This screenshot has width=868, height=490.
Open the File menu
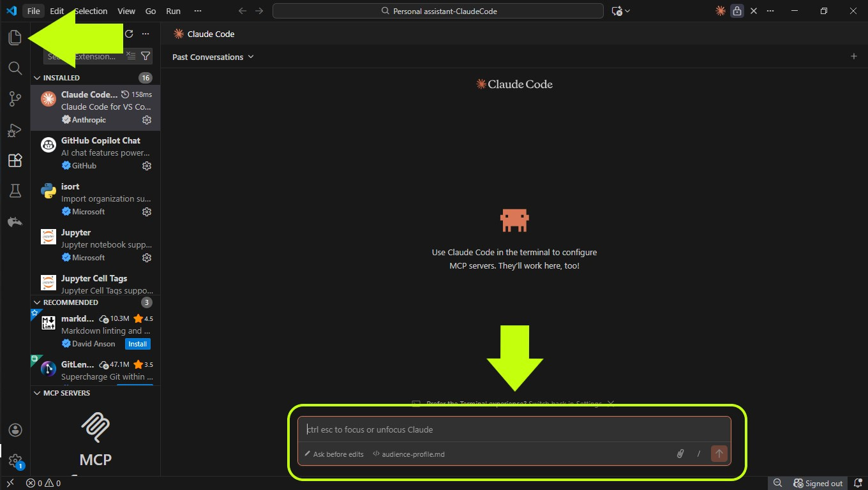coord(33,11)
